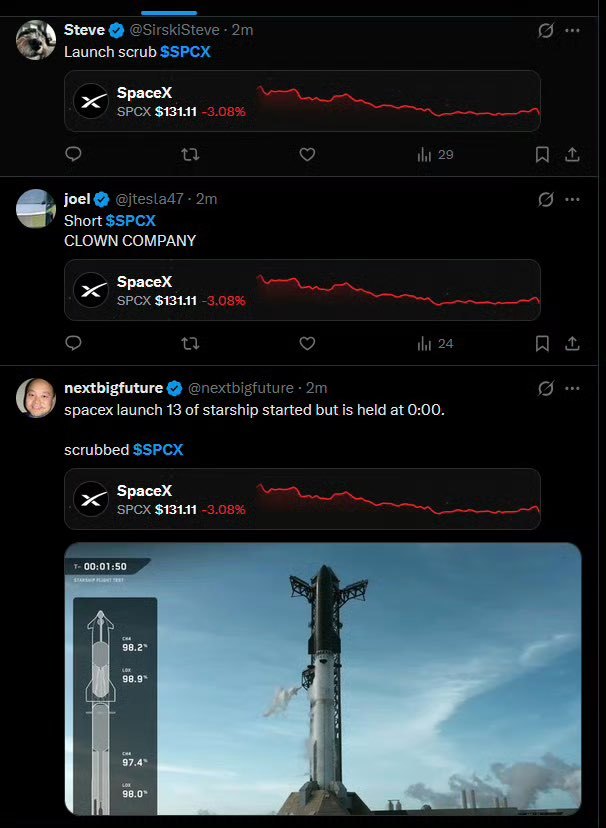Screen dimensions: 606x828
Task: Bookmark joel's Short $SPCX post
Action: (x=542, y=344)
